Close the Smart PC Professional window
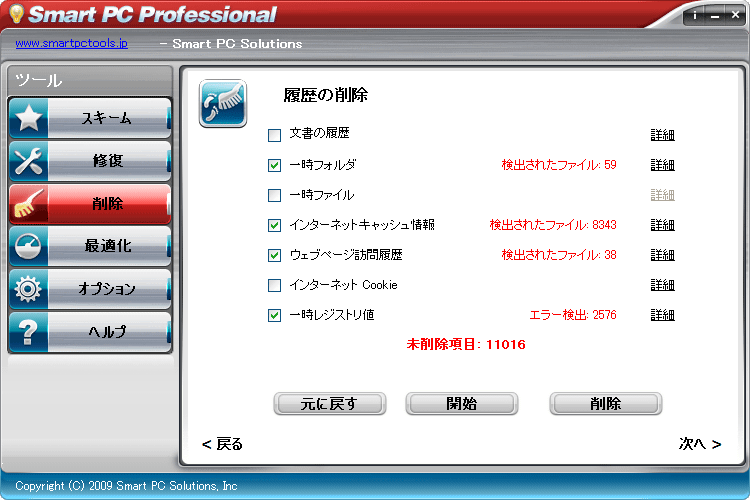This screenshot has width=750, height=500. [736, 16]
